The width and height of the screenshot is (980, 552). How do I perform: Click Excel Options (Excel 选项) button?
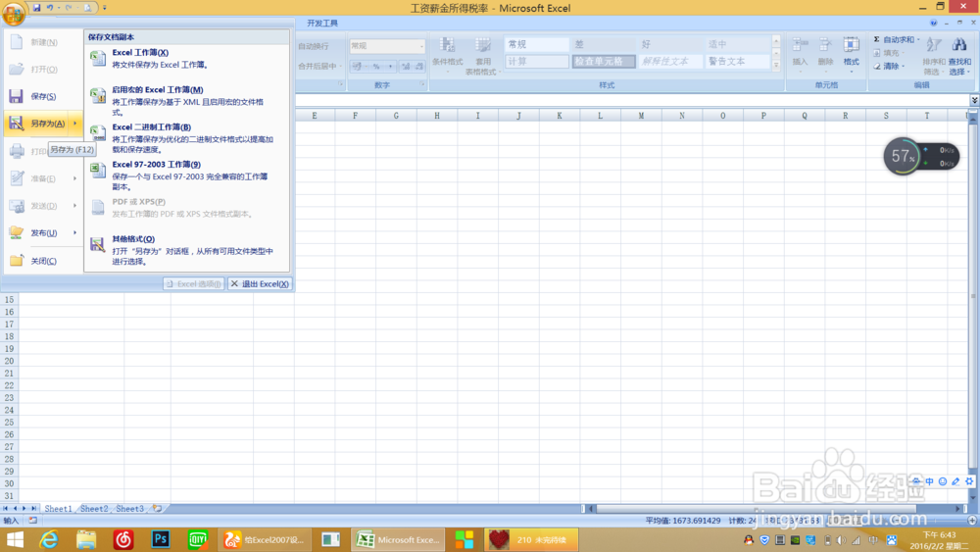tap(194, 283)
